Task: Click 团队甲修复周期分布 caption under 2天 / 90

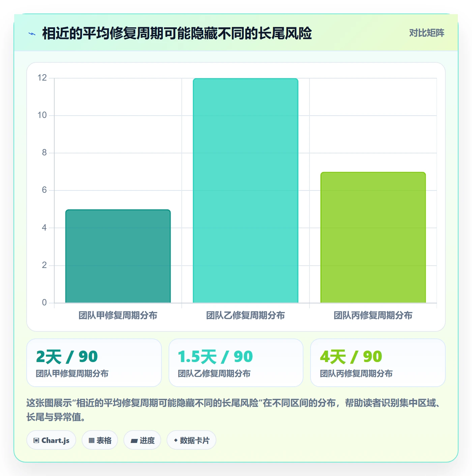Action: point(72,374)
